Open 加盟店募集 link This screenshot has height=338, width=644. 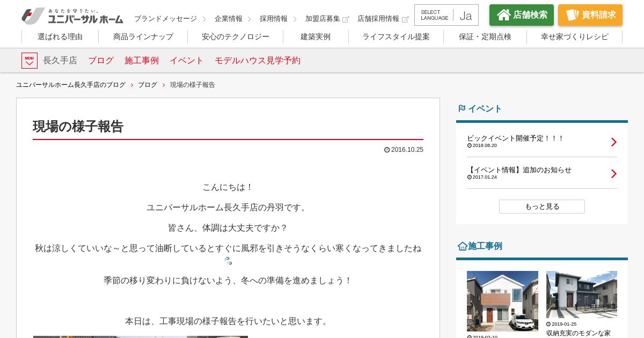click(x=323, y=19)
